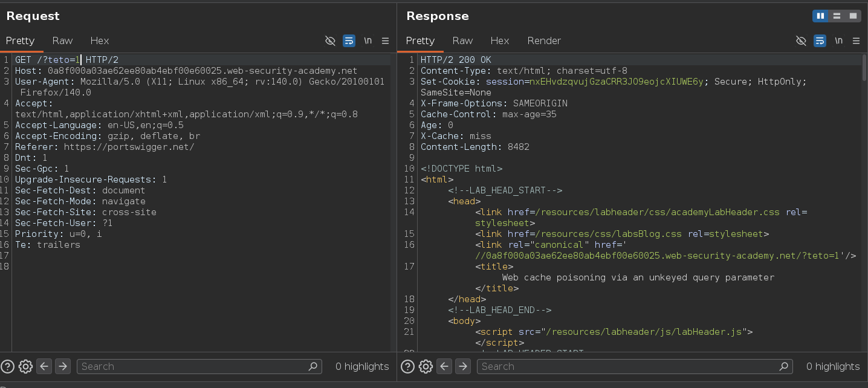Click magnifier icon in Request search field
The height and width of the screenshot is (388, 868).
point(313,366)
